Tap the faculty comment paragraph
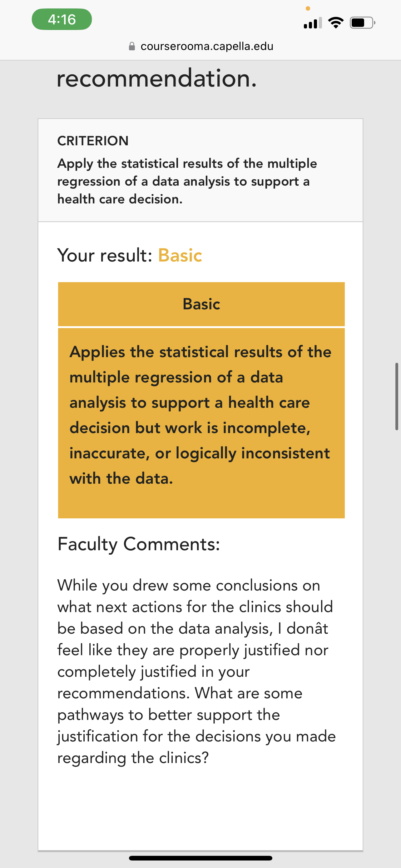The image size is (401, 868). pyautogui.click(x=197, y=671)
